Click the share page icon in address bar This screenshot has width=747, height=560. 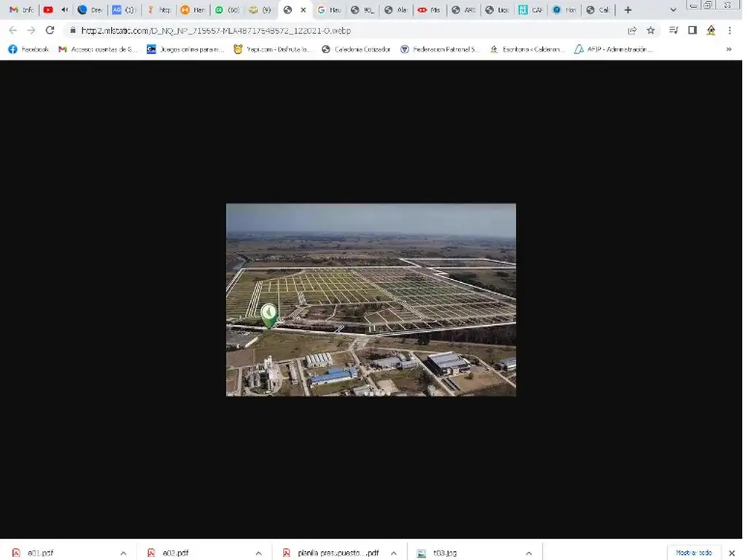[x=632, y=31]
